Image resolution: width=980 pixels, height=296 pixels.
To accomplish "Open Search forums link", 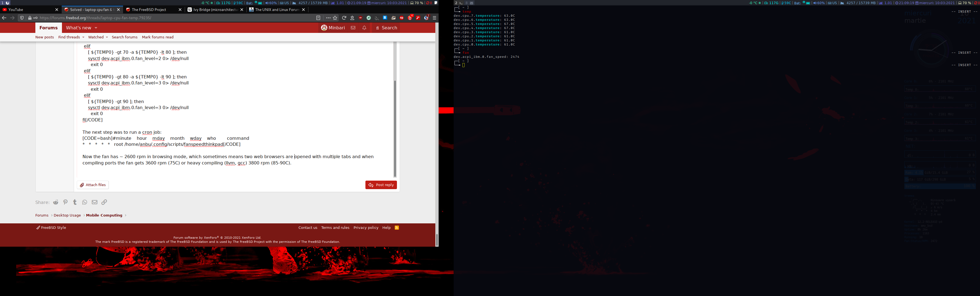I will click(x=124, y=37).
